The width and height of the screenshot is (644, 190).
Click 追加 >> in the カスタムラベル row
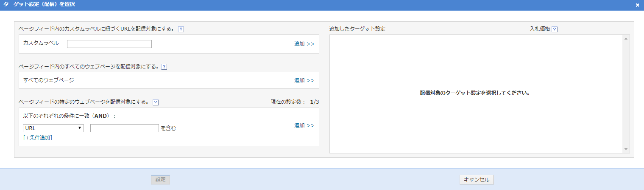tap(304, 44)
